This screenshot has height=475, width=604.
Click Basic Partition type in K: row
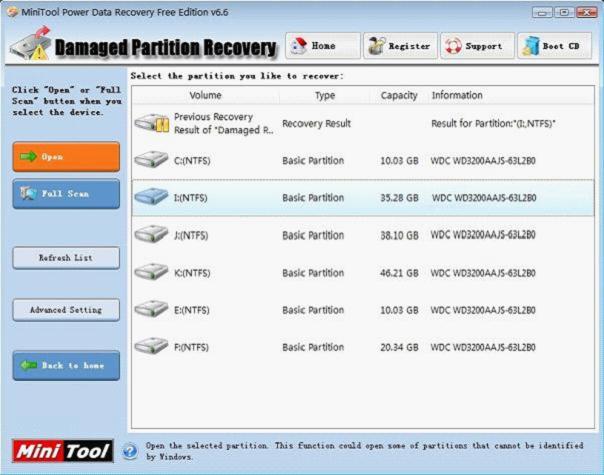[x=313, y=273]
